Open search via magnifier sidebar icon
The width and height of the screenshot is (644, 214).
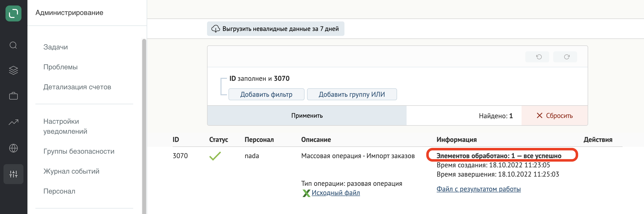[x=13, y=45]
